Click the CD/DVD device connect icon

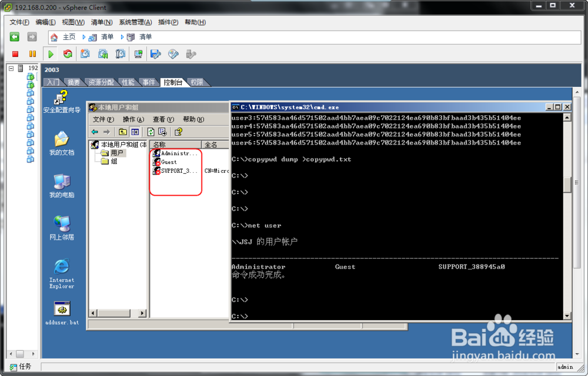[173, 54]
